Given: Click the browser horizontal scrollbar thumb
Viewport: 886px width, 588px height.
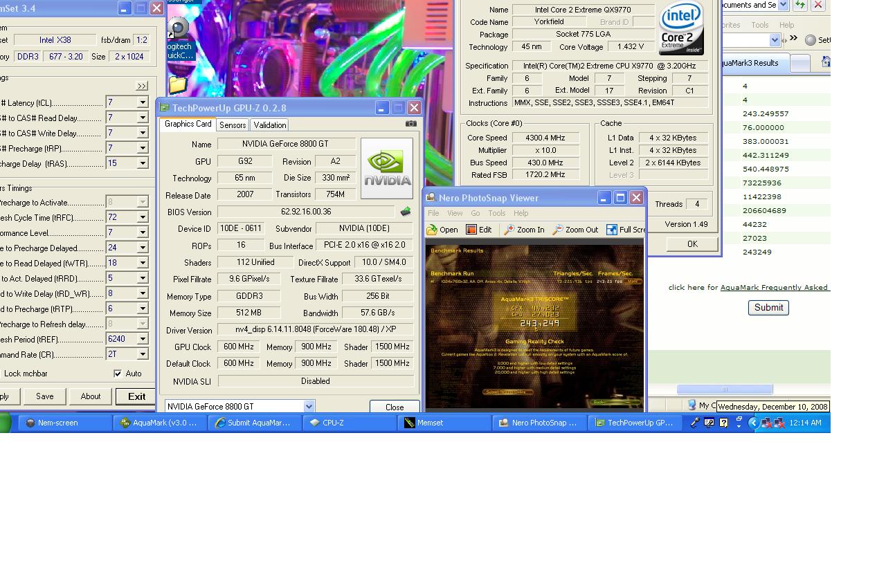Looking at the screenshot, I should tap(725, 389).
